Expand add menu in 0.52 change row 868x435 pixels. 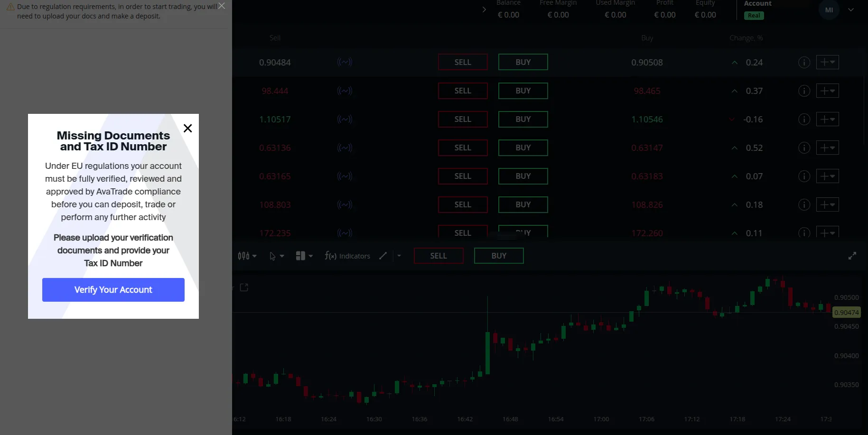[x=827, y=148]
